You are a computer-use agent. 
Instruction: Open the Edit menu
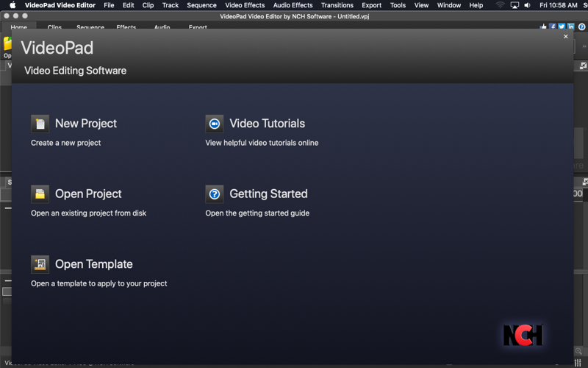[x=128, y=5]
